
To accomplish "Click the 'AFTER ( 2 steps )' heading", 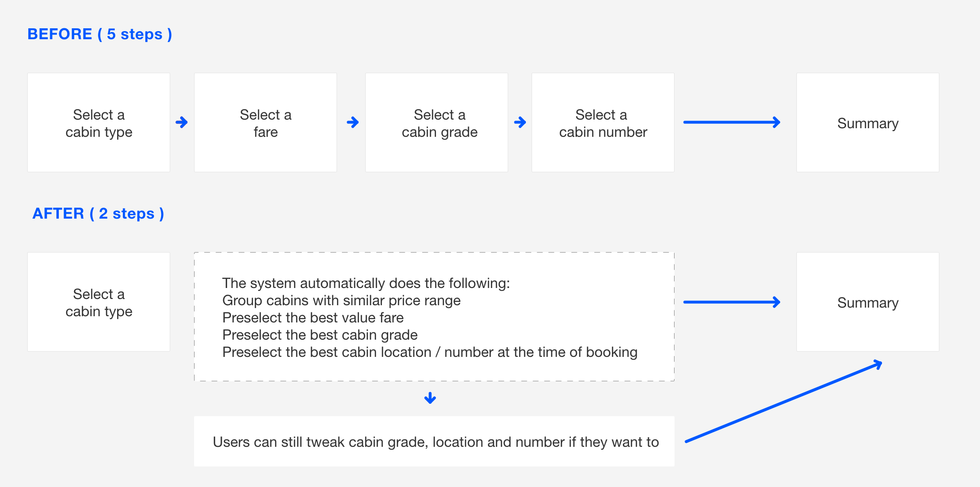I will [98, 214].
